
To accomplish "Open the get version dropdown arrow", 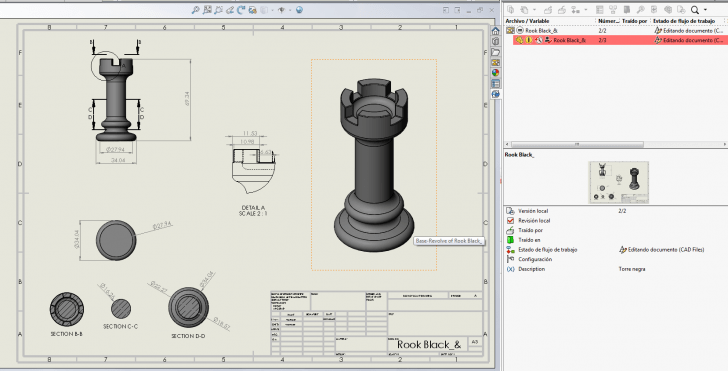I will [534, 10].
